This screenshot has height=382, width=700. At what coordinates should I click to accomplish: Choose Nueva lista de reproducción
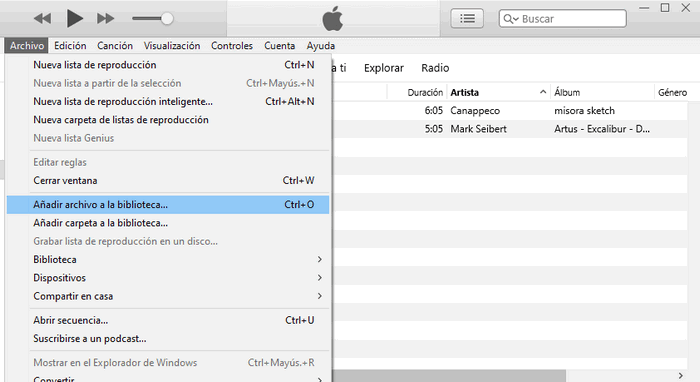pos(168,65)
